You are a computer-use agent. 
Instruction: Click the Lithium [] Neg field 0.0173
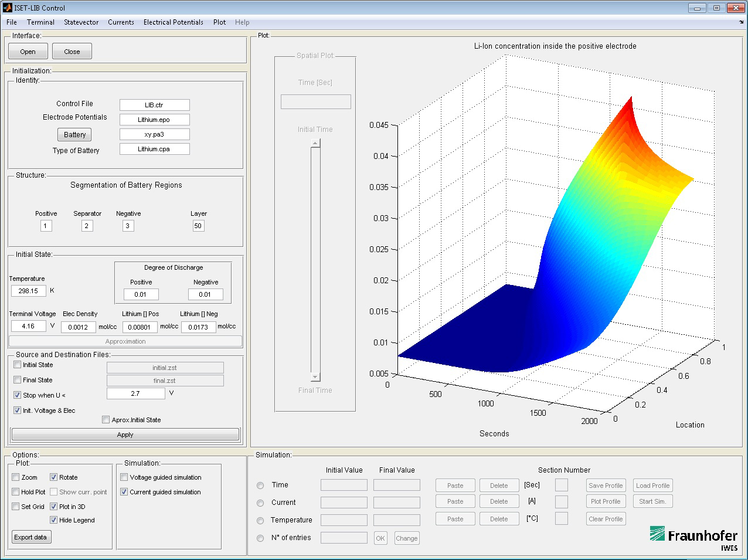point(199,327)
